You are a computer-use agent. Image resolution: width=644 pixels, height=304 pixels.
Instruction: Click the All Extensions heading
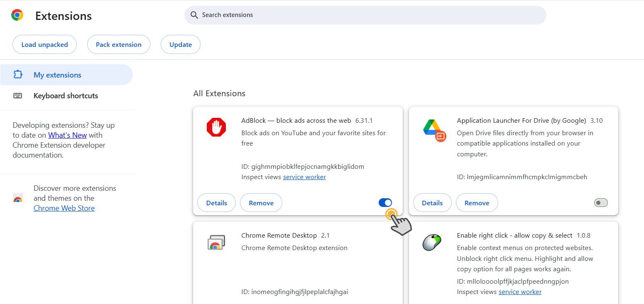click(219, 93)
